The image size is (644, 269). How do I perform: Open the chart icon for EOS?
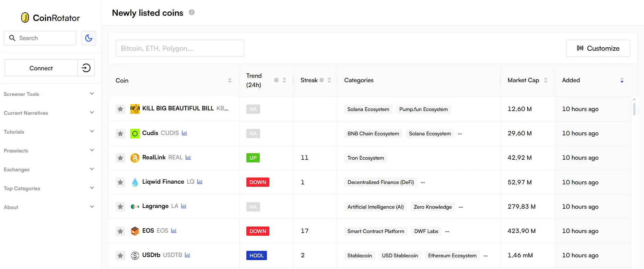[x=174, y=231]
